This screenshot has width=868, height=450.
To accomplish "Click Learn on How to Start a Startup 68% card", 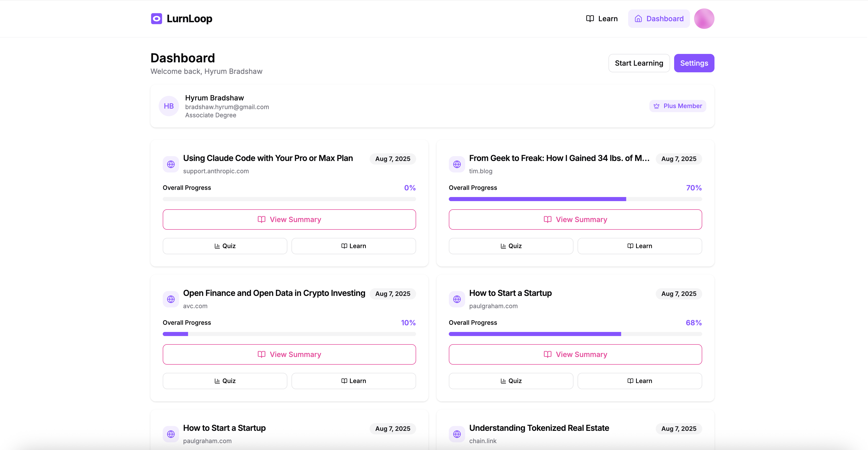I will pos(640,381).
